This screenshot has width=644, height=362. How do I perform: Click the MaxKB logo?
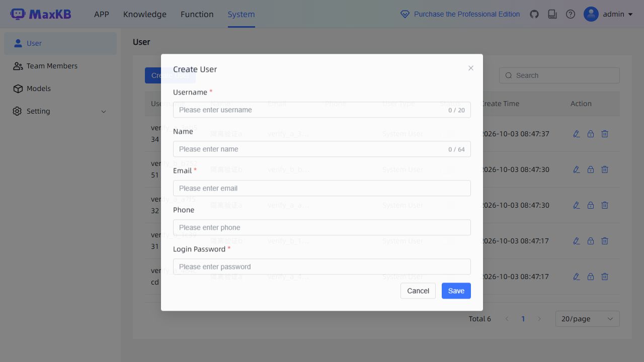(41, 14)
